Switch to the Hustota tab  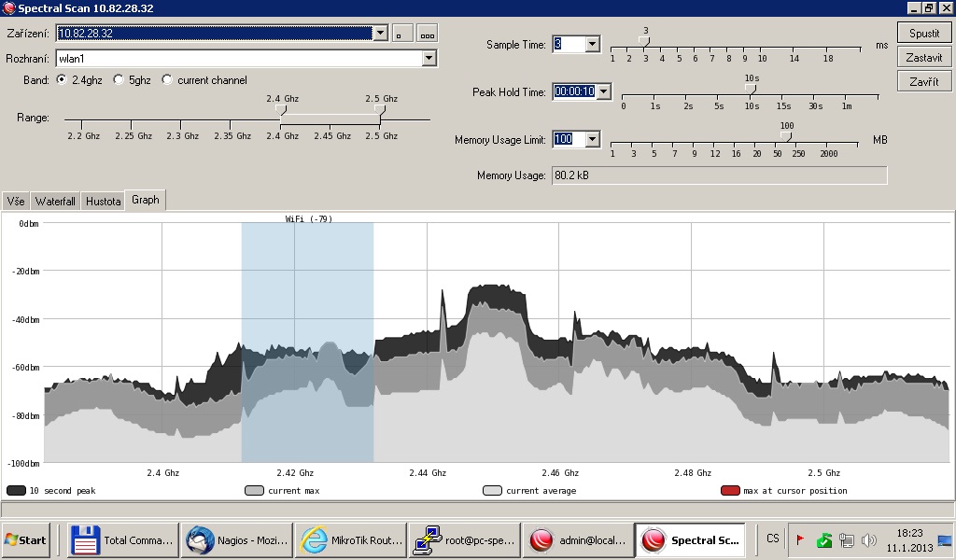coord(103,201)
